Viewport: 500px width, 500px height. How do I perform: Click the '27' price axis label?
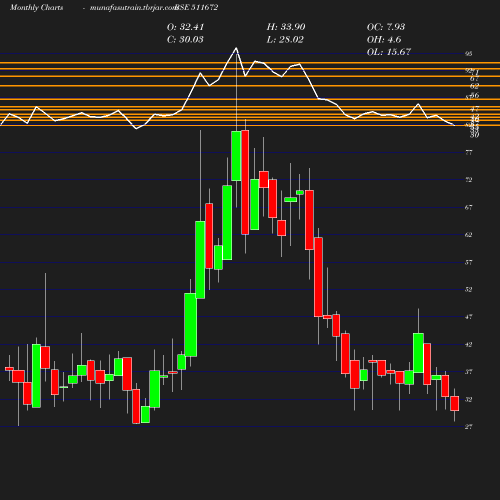[x=469, y=427]
